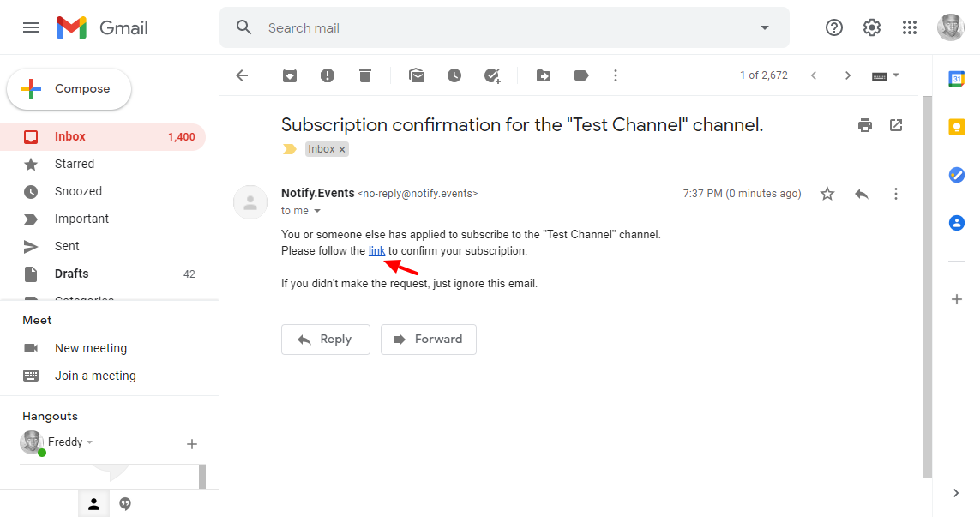
Task: Start a New meeting
Action: [91, 348]
